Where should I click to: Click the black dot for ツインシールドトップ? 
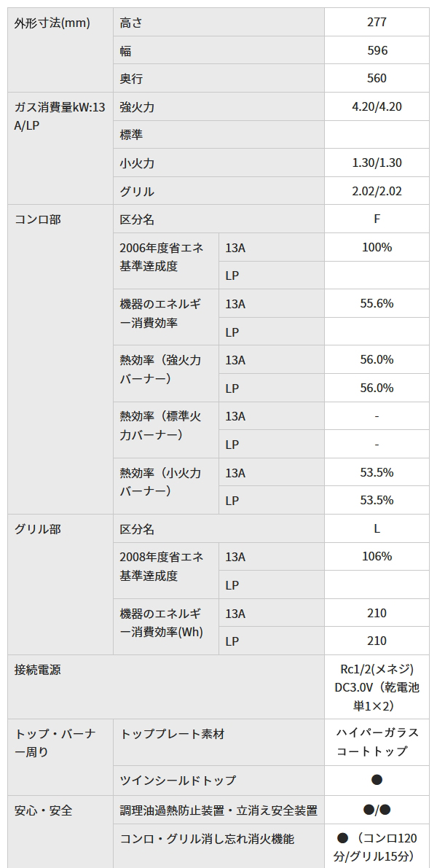click(377, 780)
